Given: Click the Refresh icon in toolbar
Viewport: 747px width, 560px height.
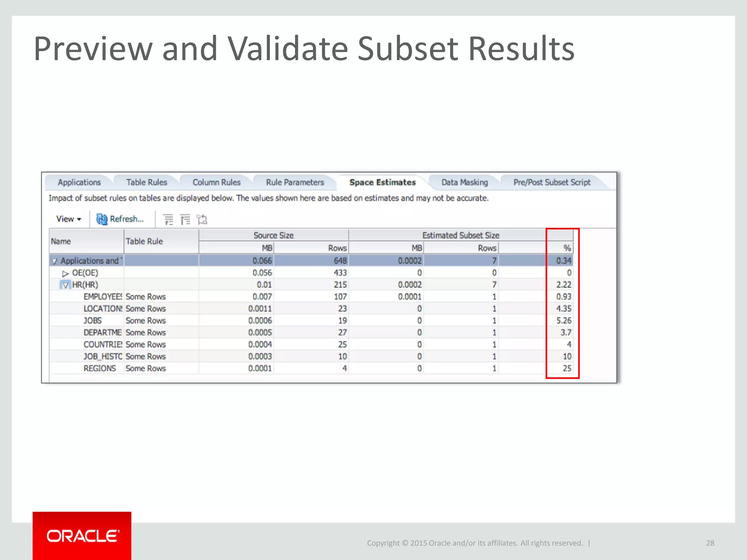Looking at the screenshot, I should pos(102,219).
